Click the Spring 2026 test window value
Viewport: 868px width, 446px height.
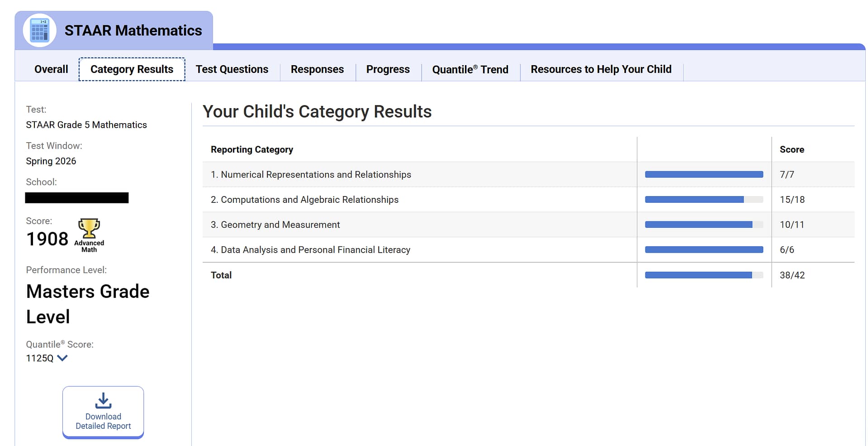51,161
